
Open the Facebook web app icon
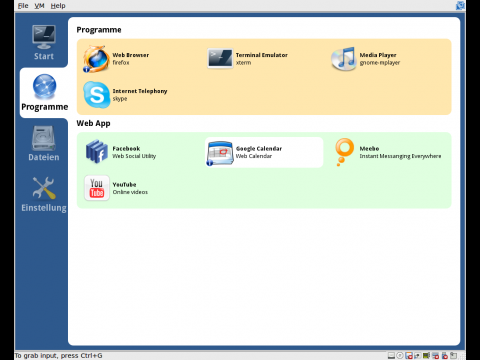tap(97, 152)
